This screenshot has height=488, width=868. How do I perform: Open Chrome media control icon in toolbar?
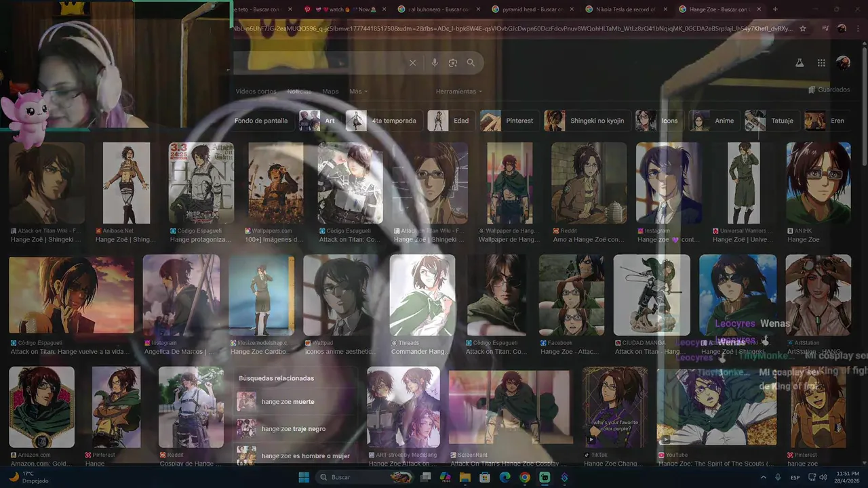click(825, 28)
